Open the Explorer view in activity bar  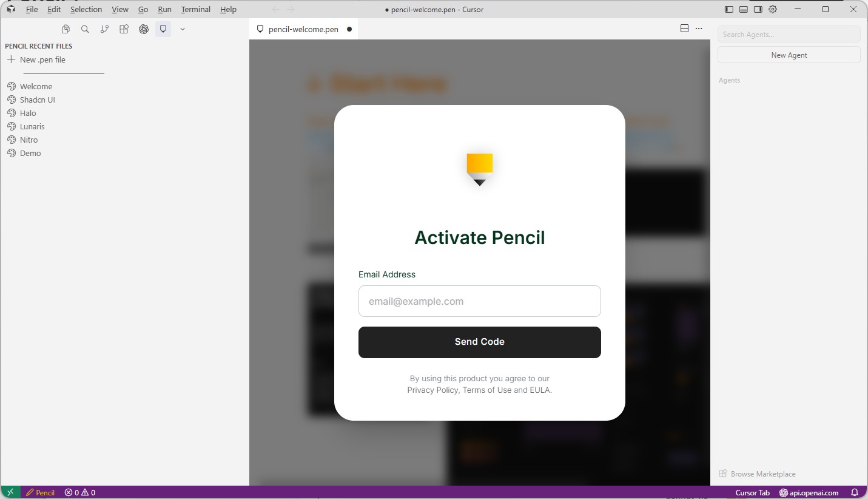pyautogui.click(x=66, y=29)
